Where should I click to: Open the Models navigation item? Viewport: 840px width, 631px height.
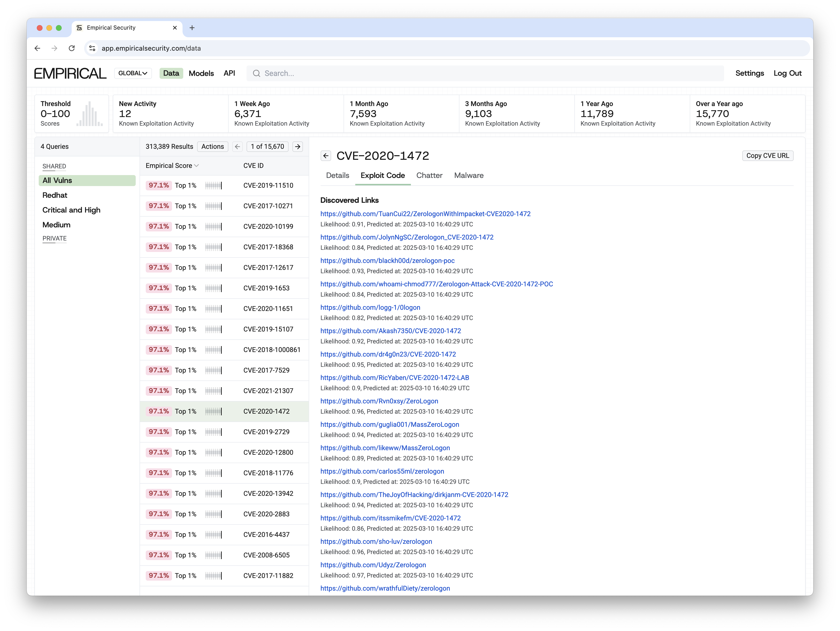201,73
